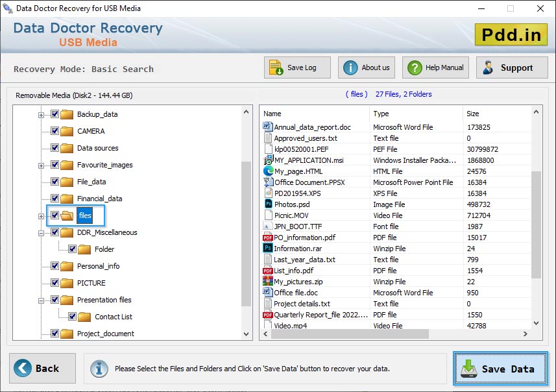This screenshot has width=556, height=392.
Task: Click the PICTURE folder icon
Action: pos(67,283)
